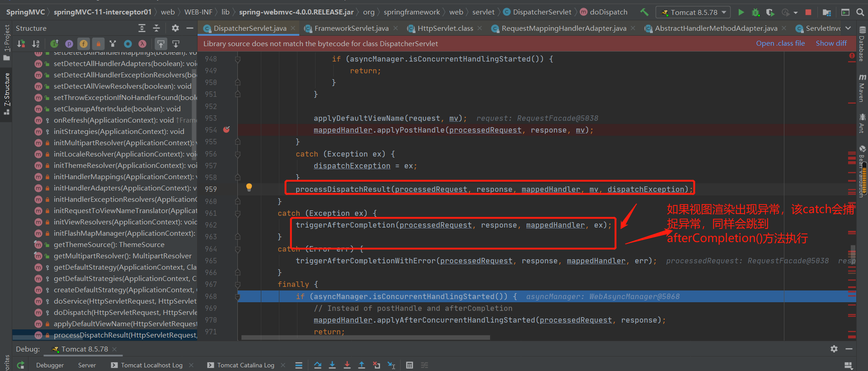Open the Tomcat 8.5.78 run configuration dropdown
This screenshot has height=371, width=868.
(693, 12)
